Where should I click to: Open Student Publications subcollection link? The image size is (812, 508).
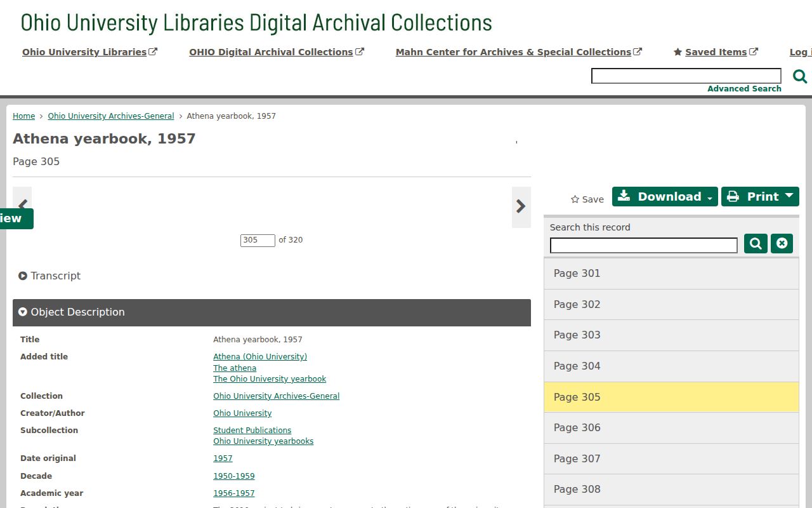252,431
